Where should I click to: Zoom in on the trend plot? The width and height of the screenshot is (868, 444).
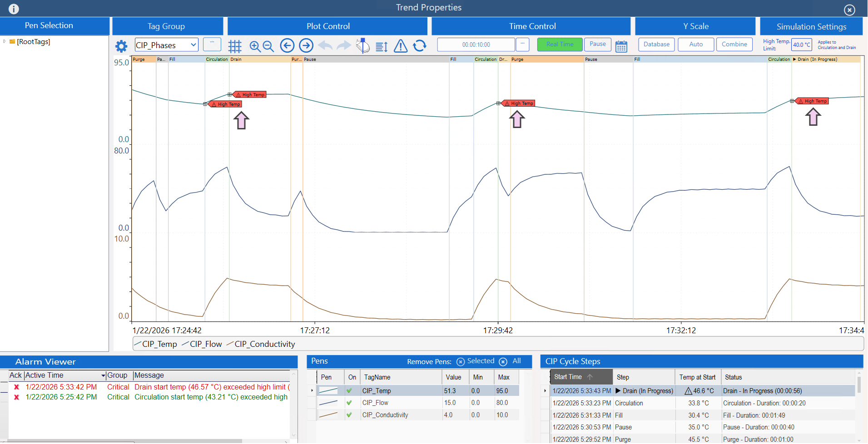coord(255,46)
